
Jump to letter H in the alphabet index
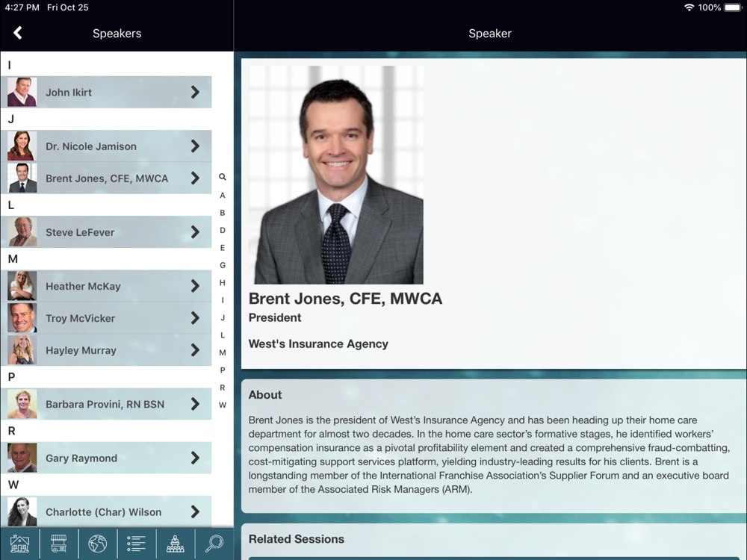[x=223, y=283]
